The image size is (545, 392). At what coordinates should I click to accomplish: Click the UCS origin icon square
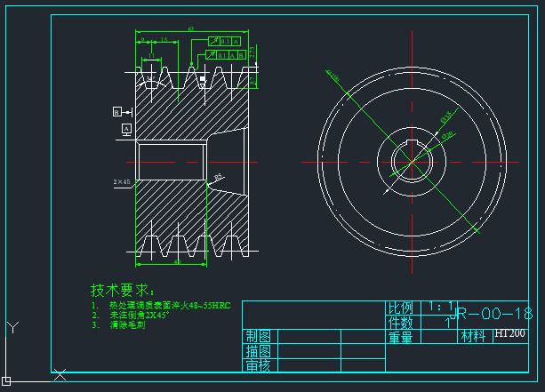tap(6, 380)
